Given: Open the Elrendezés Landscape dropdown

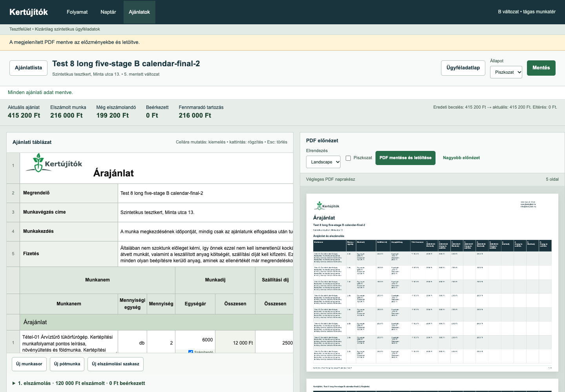Looking at the screenshot, I should 323,162.
